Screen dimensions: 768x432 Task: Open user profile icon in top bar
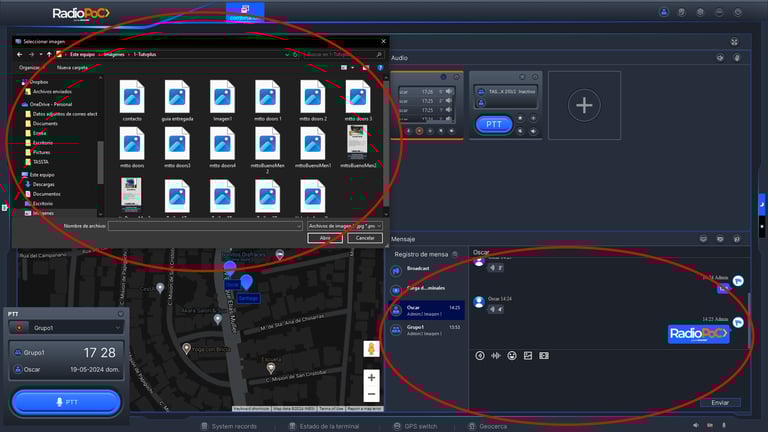tap(664, 12)
